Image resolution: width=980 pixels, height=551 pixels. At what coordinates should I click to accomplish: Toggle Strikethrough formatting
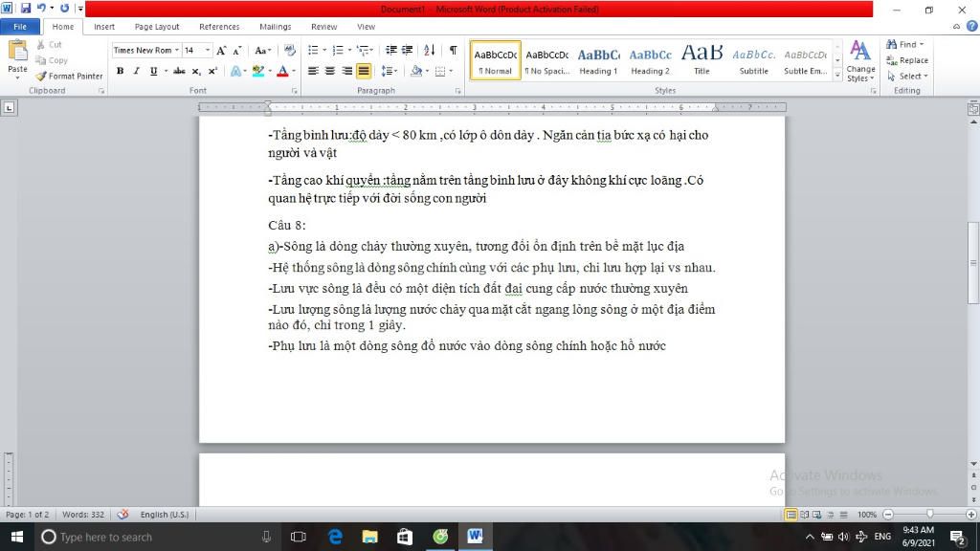click(179, 71)
